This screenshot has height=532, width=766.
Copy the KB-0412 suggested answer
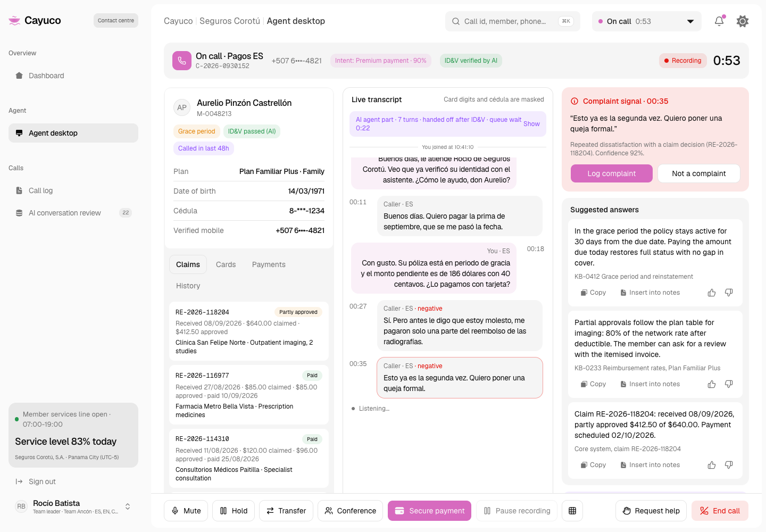click(593, 293)
